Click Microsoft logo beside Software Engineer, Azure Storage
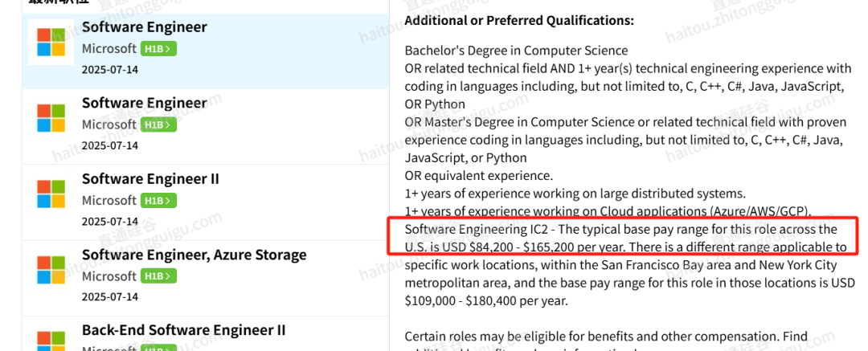Image resolution: width=868 pixels, height=351 pixels. coord(51,270)
